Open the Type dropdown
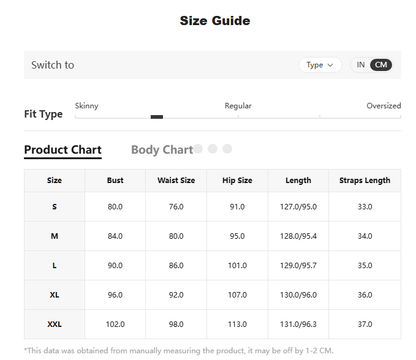 coord(320,65)
